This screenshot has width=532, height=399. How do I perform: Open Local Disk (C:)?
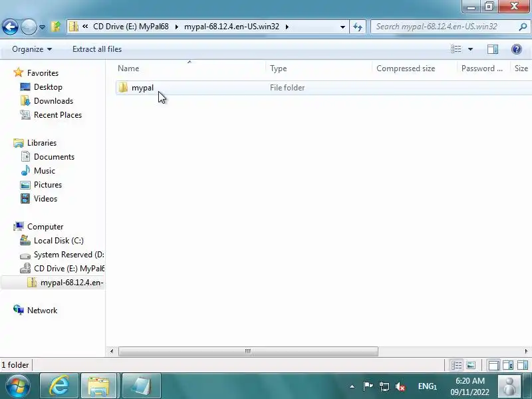(59, 241)
